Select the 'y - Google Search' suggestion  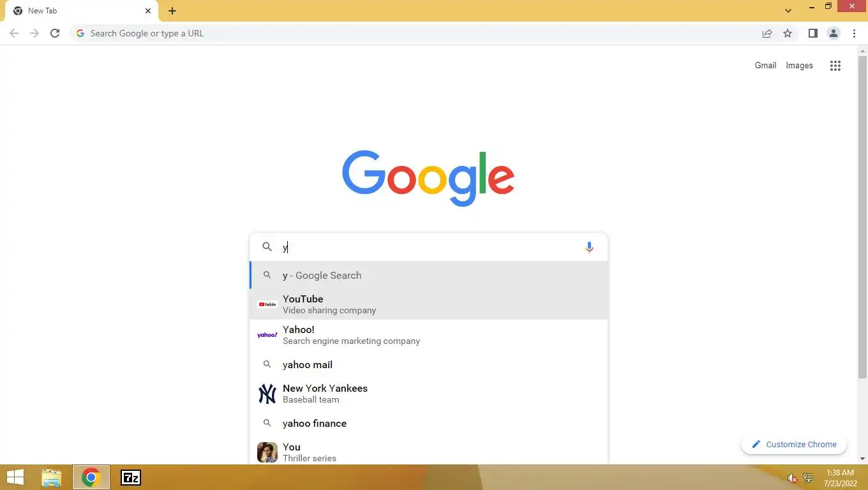point(428,276)
